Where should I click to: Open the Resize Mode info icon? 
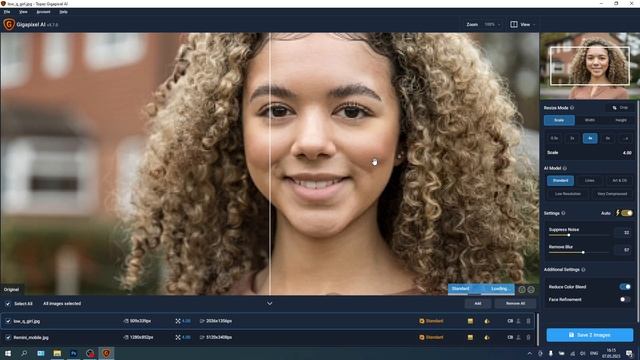click(572, 108)
